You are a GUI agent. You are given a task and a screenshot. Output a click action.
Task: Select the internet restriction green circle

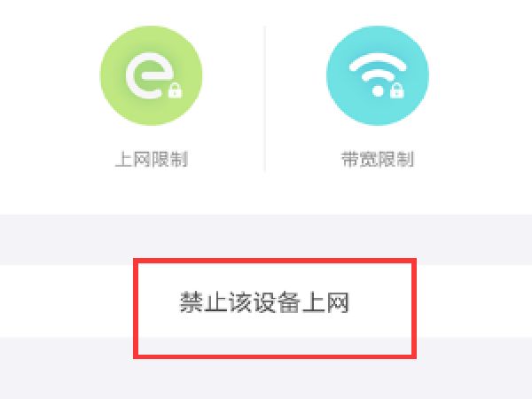click(151, 75)
